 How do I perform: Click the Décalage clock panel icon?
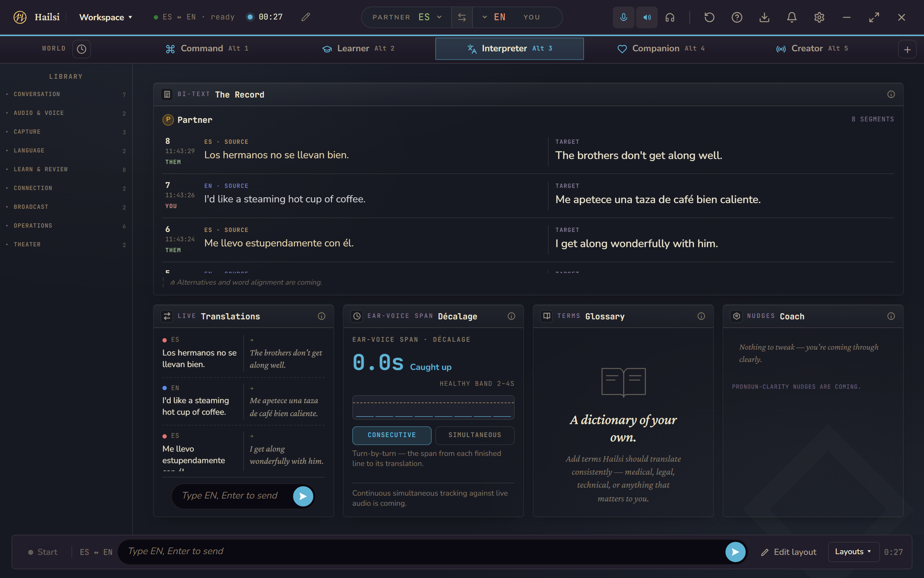(x=357, y=316)
